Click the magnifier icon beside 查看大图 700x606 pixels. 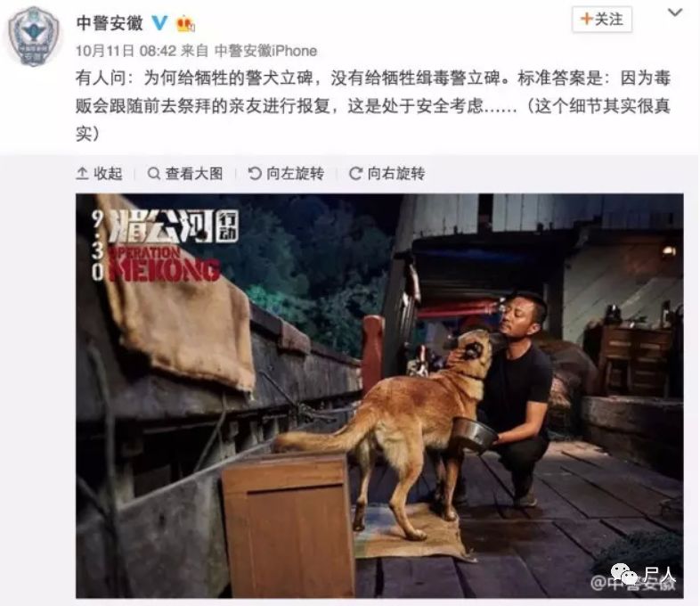pos(153,173)
